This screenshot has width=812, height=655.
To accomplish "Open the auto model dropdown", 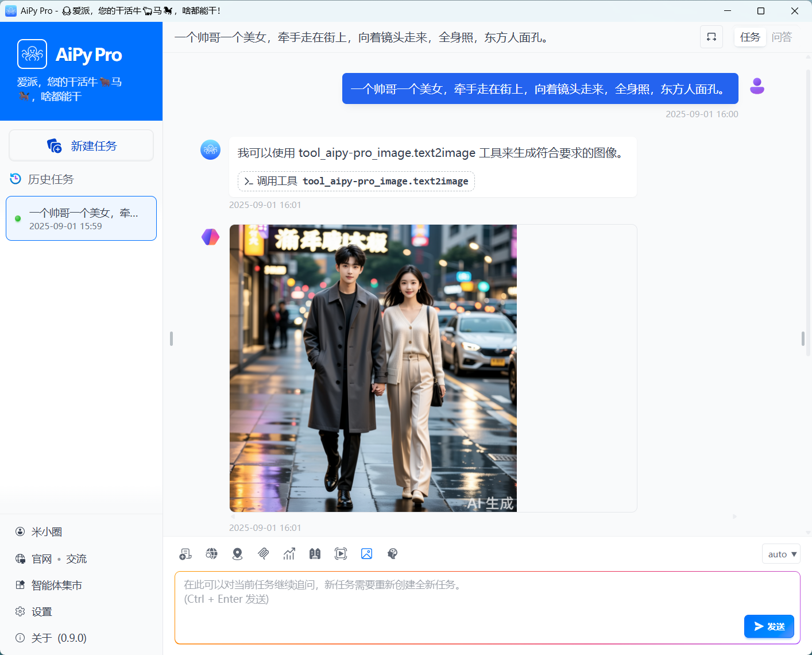I will 781,554.
